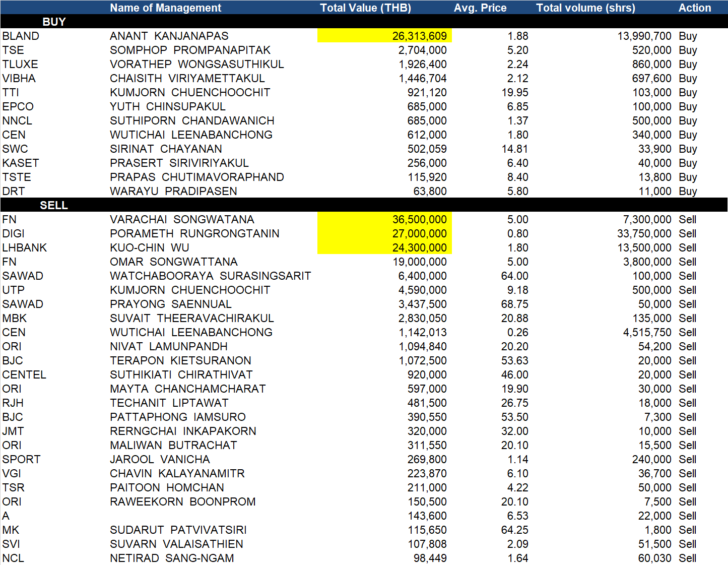Click the highlighted value 27,000,000
The width and height of the screenshot is (728, 565).
point(385,233)
